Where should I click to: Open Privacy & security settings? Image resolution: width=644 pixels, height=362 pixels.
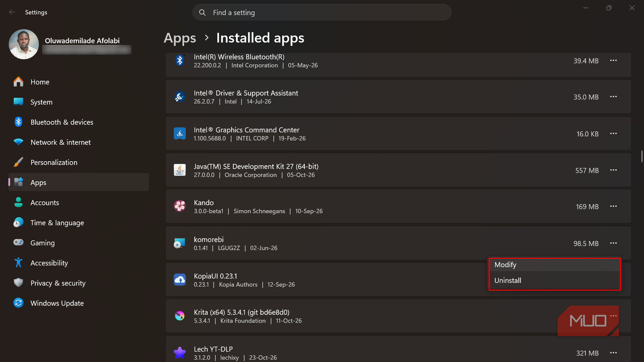(x=78, y=283)
